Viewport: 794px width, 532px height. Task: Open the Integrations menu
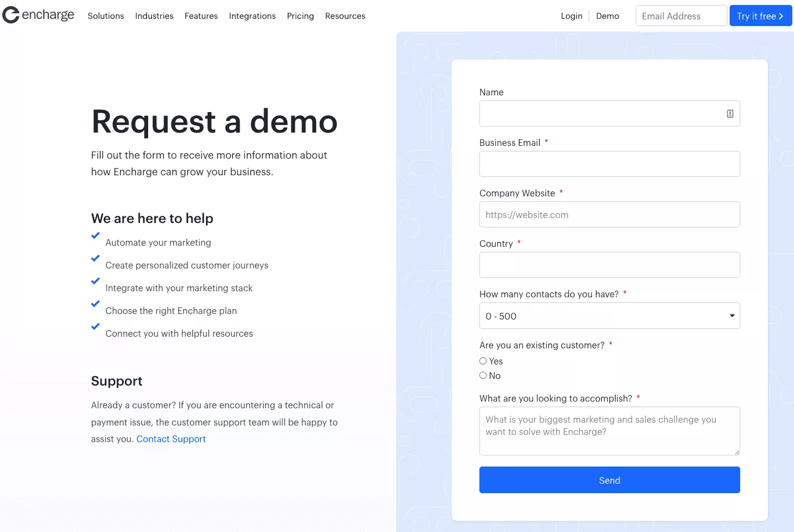(252, 16)
